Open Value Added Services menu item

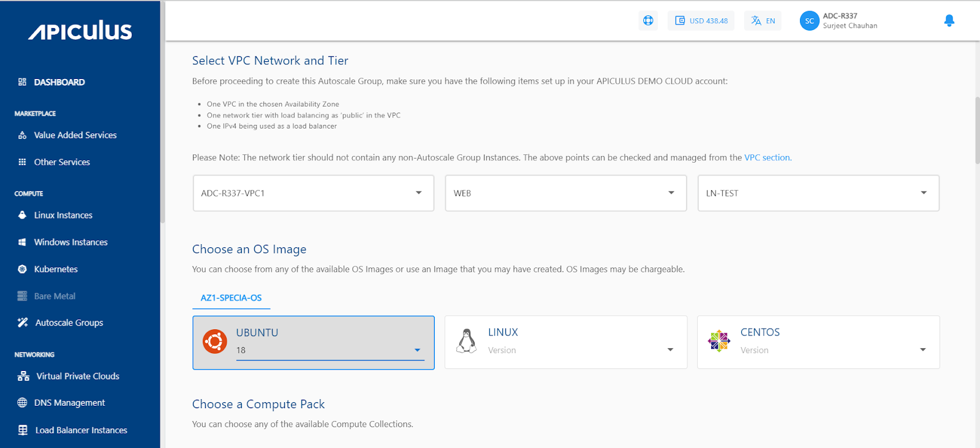(75, 135)
